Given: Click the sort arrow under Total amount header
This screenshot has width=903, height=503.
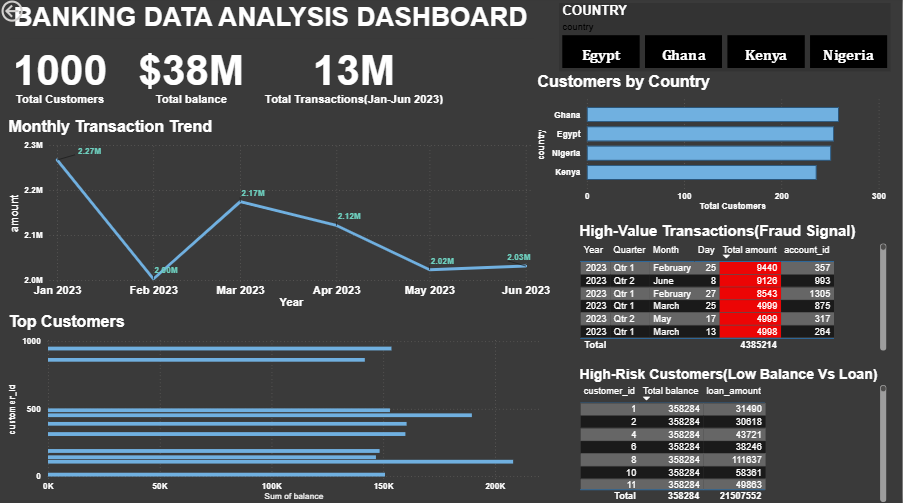Looking at the screenshot, I should click(x=726, y=256).
